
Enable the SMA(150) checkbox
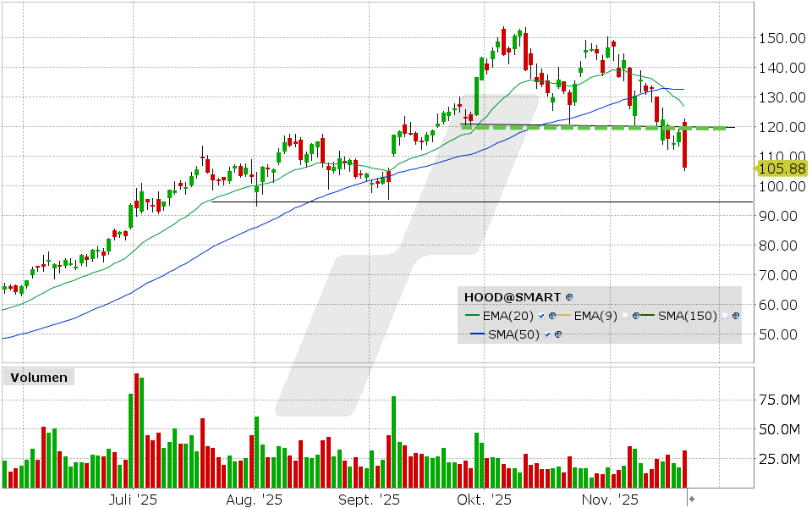pyautogui.click(x=724, y=315)
